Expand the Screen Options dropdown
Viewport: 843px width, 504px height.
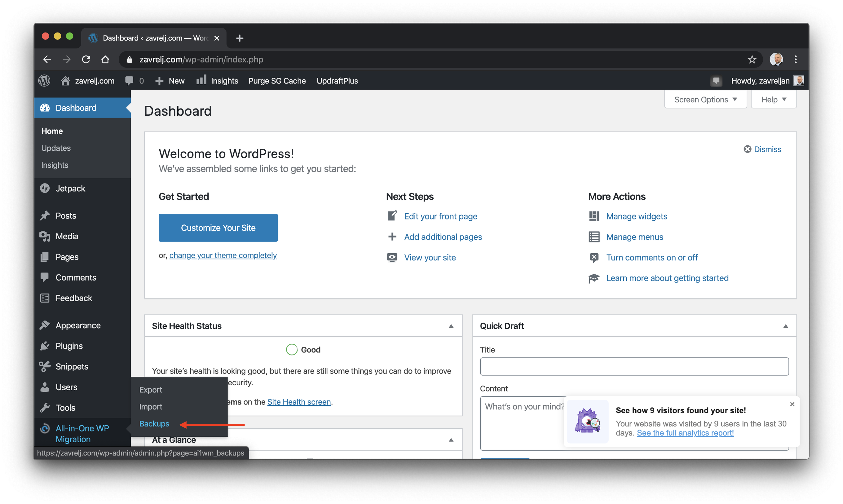click(x=705, y=99)
